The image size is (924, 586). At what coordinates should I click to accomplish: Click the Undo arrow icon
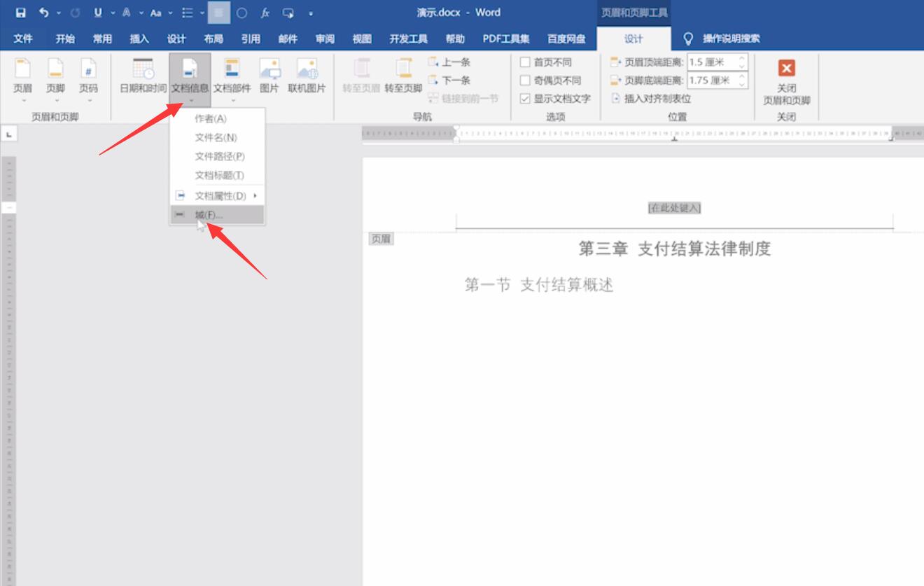(44, 13)
